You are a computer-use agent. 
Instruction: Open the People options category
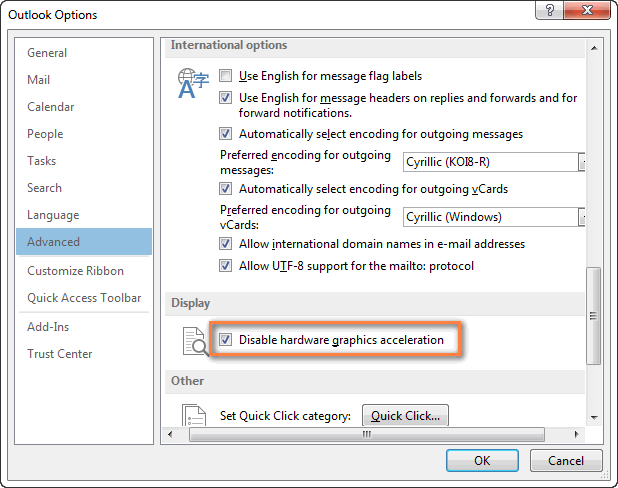[x=84, y=134]
